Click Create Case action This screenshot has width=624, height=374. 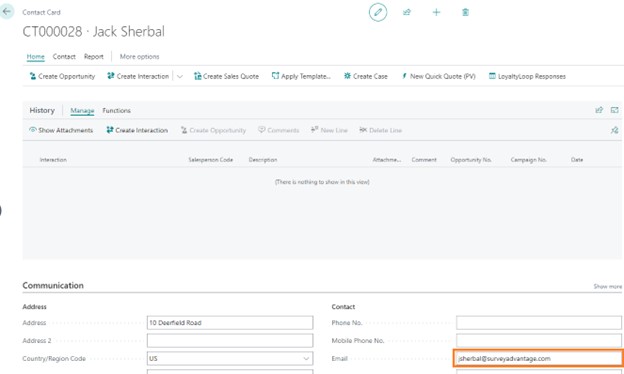click(x=366, y=76)
